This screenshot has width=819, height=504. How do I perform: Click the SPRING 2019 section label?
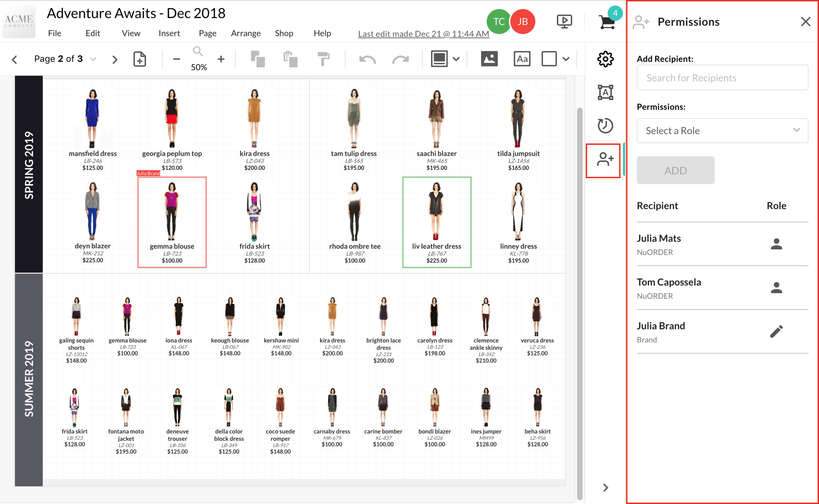coord(29,165)
